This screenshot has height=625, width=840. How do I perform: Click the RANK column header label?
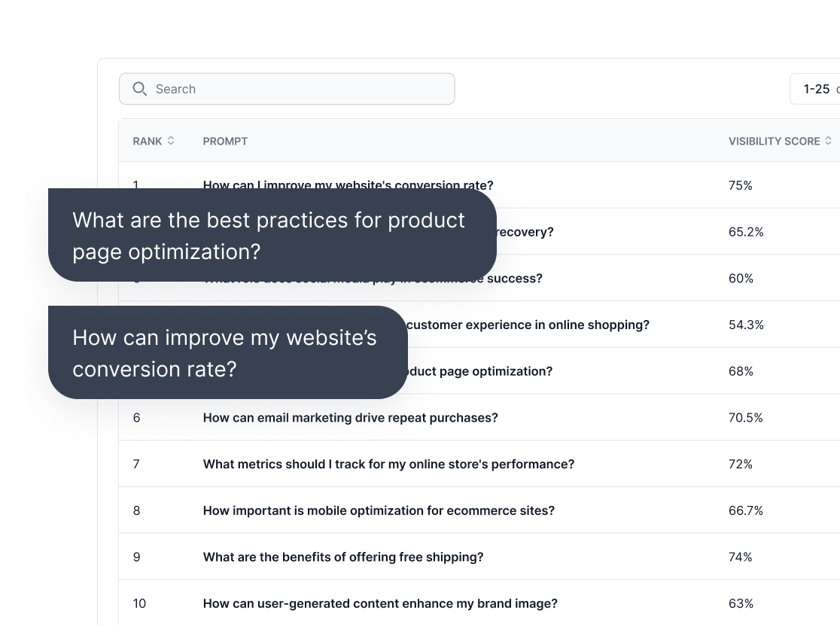[148, 142]
